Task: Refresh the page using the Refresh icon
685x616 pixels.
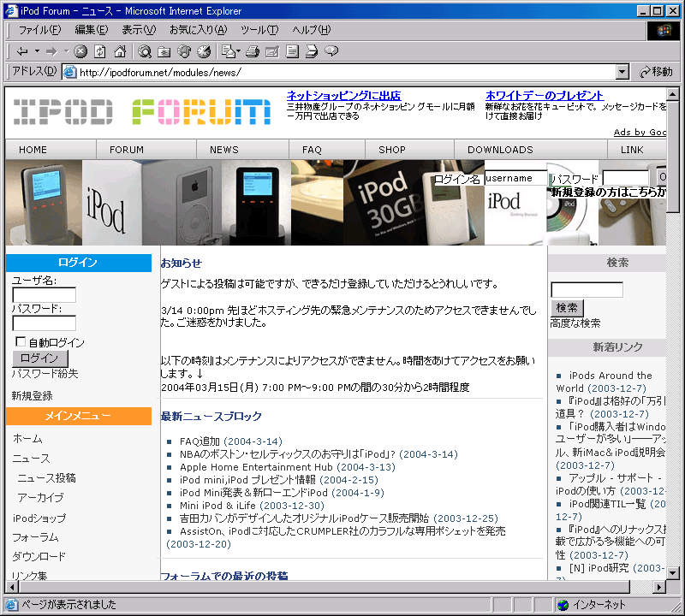Action: click(x=100, y=51)
